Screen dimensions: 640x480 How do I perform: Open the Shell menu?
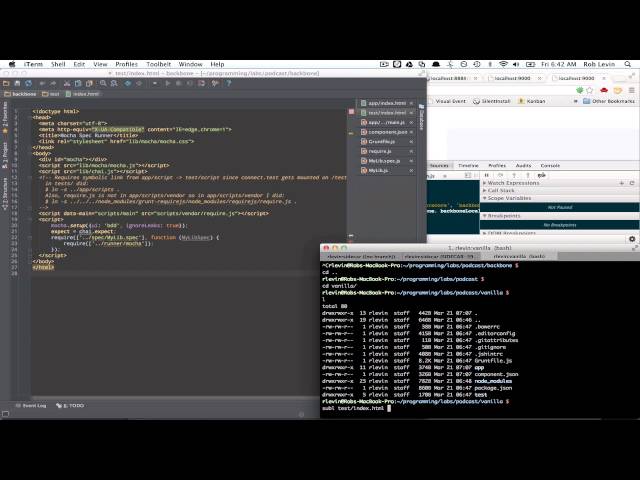tap(58, 64)
